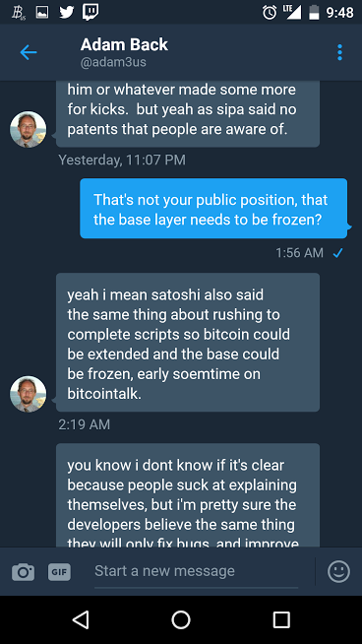
Task: Tap Adam's avatar beside patents message
Action: click(x=29, y=129)
